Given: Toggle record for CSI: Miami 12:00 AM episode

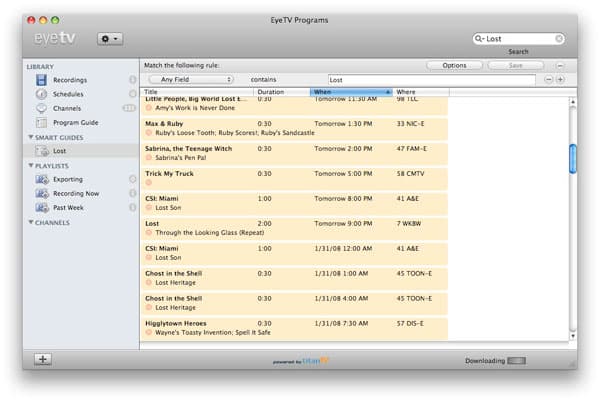Looking at the screenshot, I should 148,258.
